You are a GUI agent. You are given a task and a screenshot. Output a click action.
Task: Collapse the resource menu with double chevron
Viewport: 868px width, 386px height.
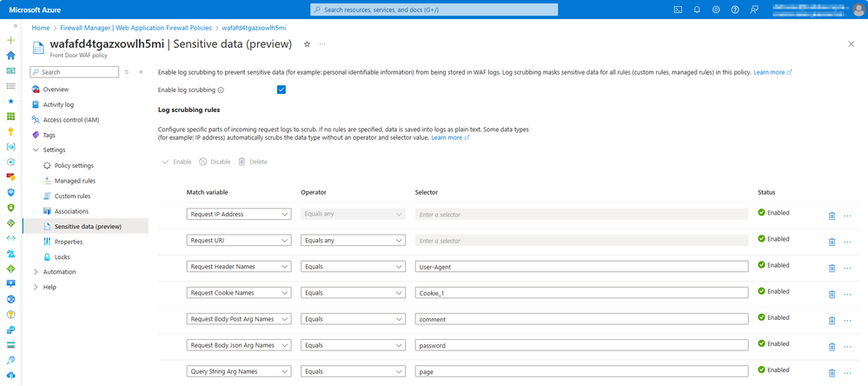click(x=141, y=72)
